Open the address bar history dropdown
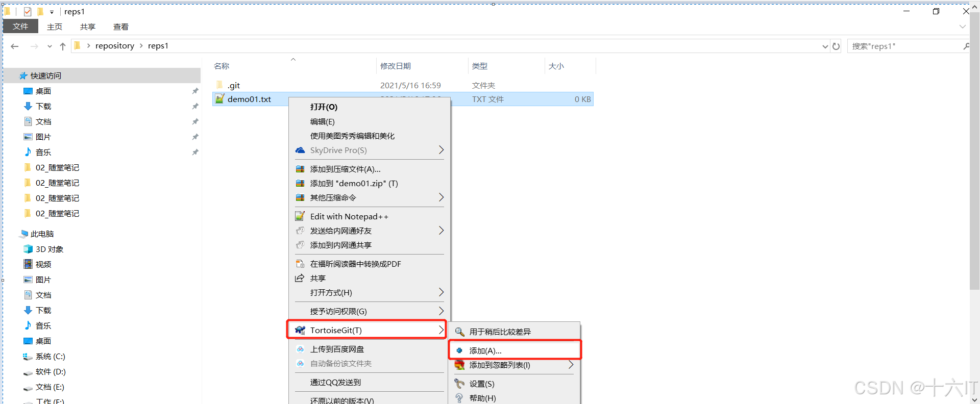The width and height of the screenshot is (980, 404). (x=825, y=46)
